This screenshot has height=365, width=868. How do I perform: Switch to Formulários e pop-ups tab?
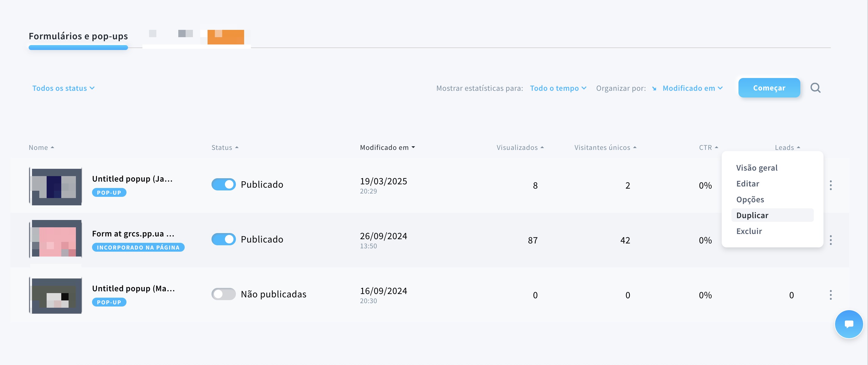78,36
